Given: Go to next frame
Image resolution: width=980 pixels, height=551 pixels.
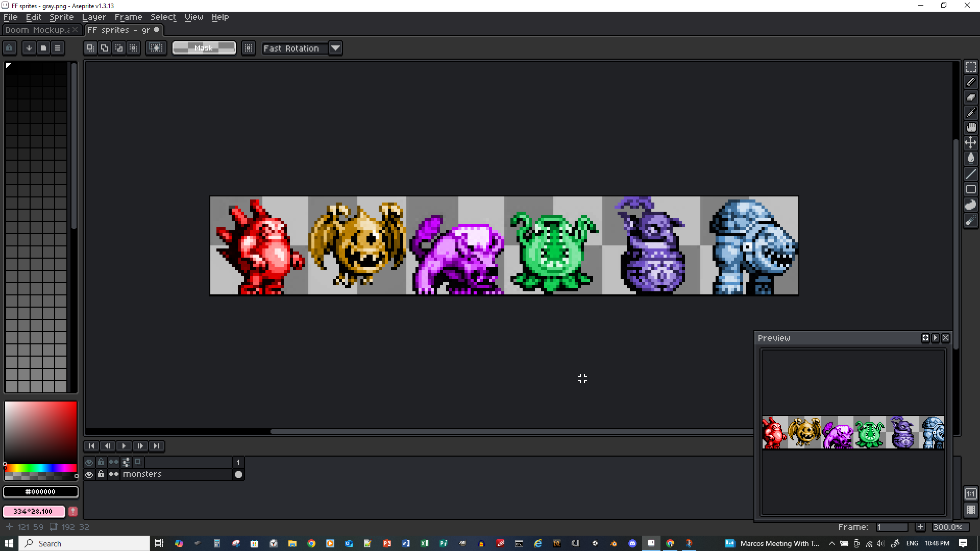Looking at the screenshot, I should click(140, 446).
